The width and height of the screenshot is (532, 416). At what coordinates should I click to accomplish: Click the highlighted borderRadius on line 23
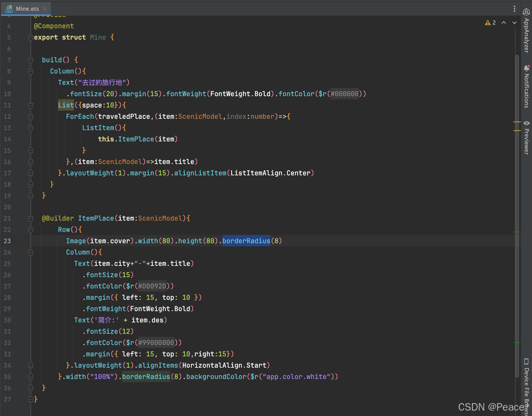tap(246, 241)
